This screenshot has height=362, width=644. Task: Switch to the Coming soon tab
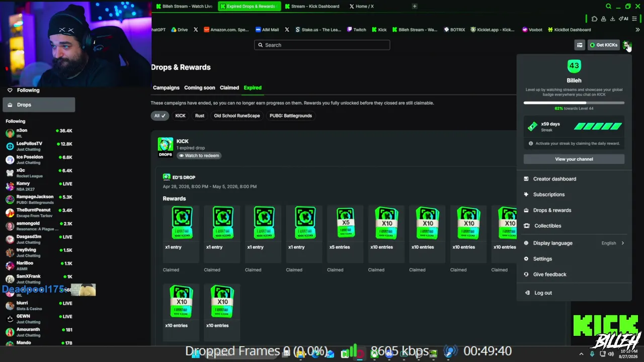pos(199,87)
